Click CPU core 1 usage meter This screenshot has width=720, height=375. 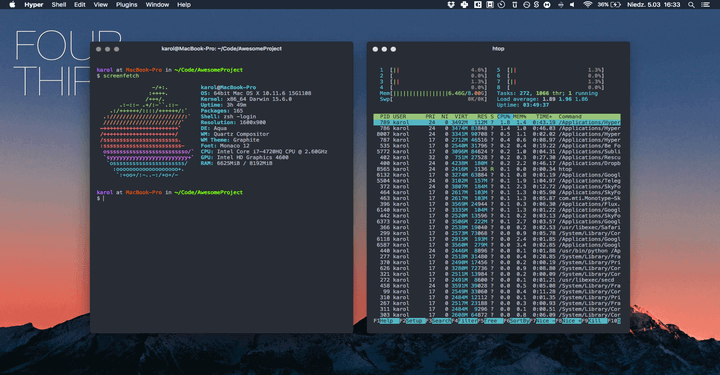(433, 70)
